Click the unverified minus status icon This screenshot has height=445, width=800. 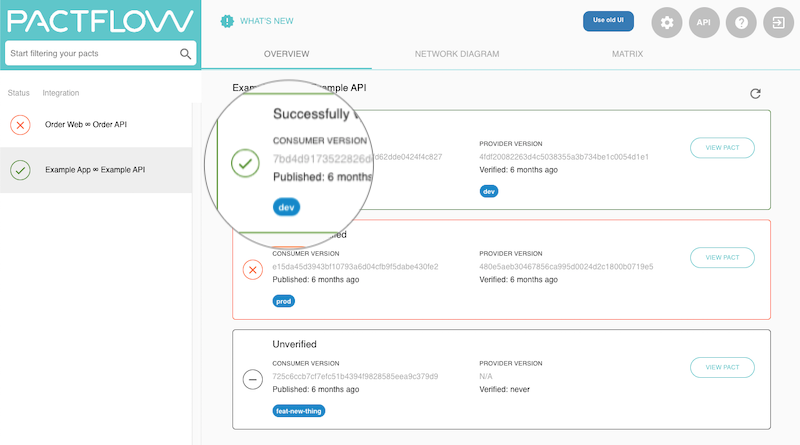pos(253,379)
